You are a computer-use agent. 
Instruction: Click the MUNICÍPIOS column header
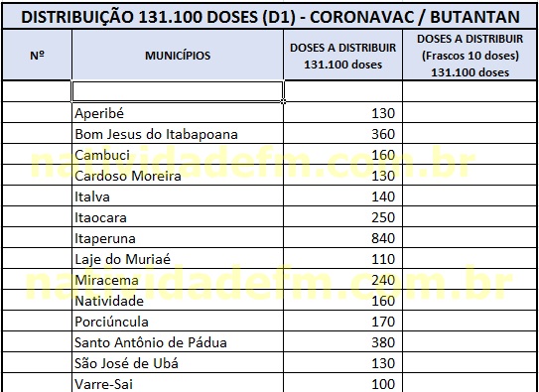[x=178, y=55]
